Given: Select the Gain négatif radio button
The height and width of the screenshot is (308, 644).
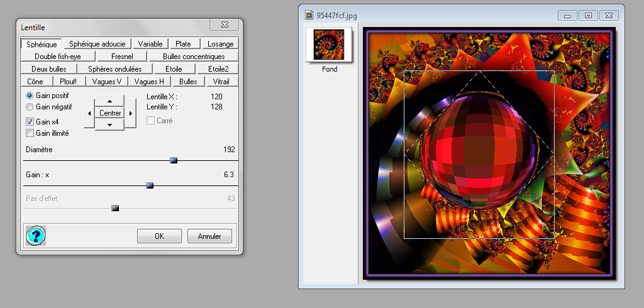Looking at the screenshot, I should click(30, 107).
